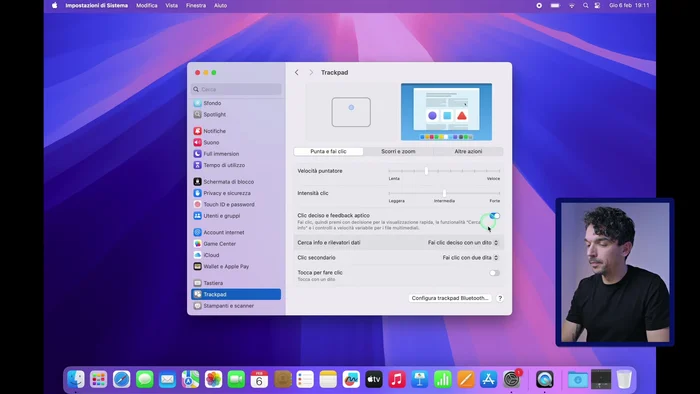Open Finder from the Dock
The width and height of the screenshot is (700, 394).
tap(75, 379)
